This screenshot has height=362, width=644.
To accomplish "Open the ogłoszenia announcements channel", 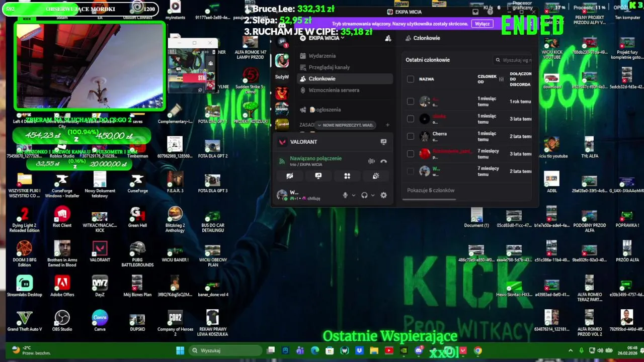I will click(325, 110).
